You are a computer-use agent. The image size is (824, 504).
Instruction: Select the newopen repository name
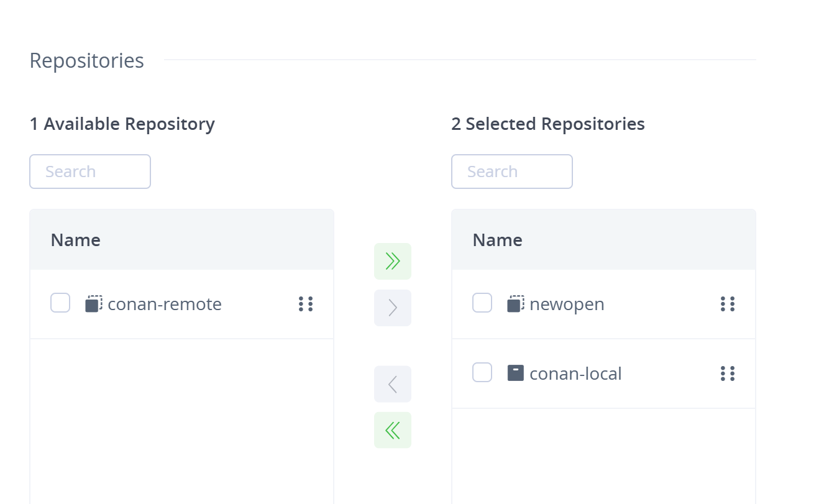[567, 304]
